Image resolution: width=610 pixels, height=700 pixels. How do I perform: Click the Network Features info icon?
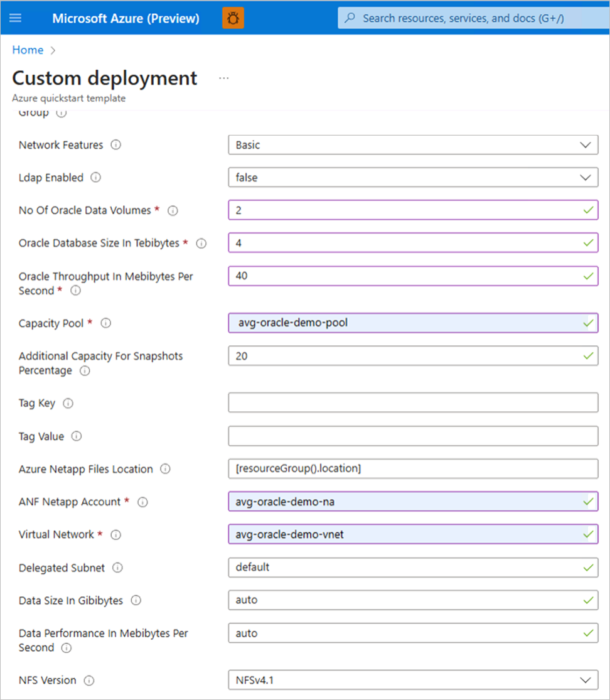coord(116,145)
